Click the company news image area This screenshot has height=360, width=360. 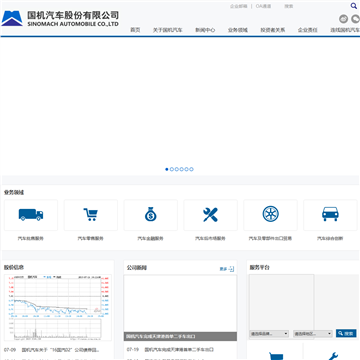point(180,303)
